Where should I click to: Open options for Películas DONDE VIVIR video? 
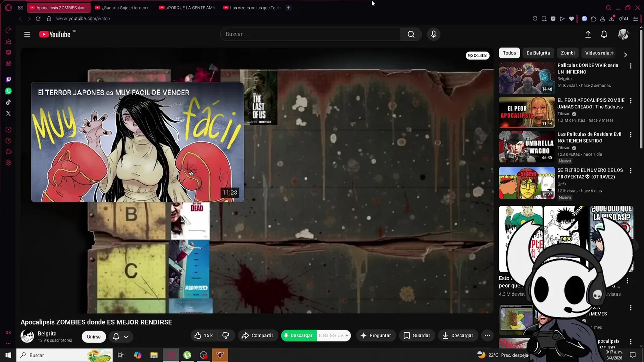click(631, 66)
